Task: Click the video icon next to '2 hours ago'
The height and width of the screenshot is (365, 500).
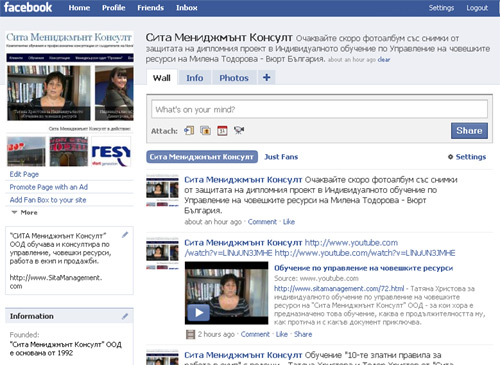Action: [x=190, y=334]
